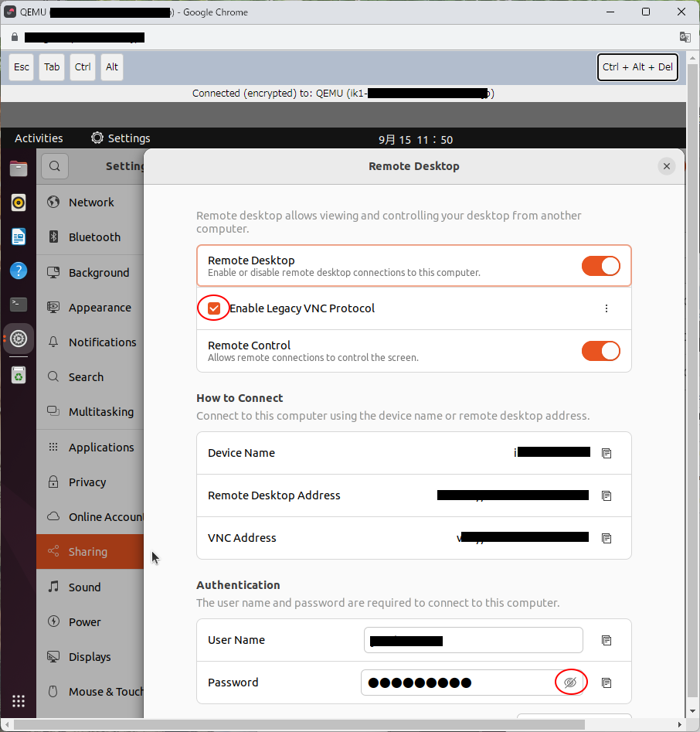The image size is (700, 732).
Task: Toggle the Remote Desktop switch
Action: coord(600,266)
